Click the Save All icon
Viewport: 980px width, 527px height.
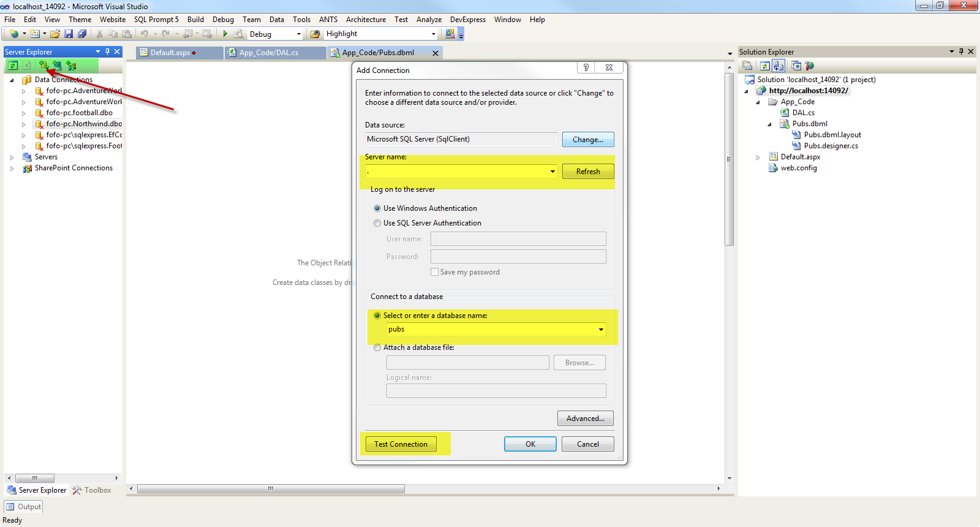click(82, 34)
